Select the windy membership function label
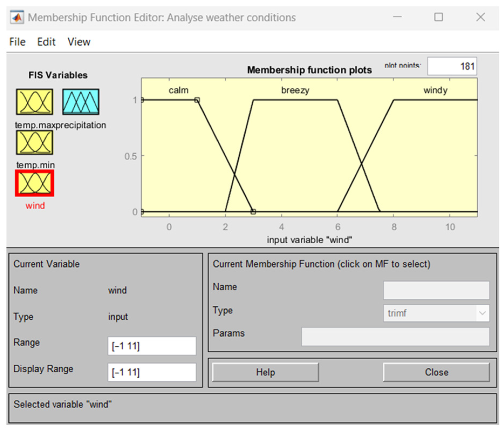 (x=435, y=90)
